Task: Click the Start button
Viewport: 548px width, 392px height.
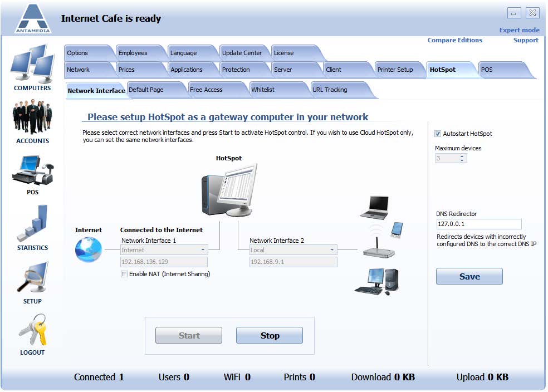Action: 189,335
